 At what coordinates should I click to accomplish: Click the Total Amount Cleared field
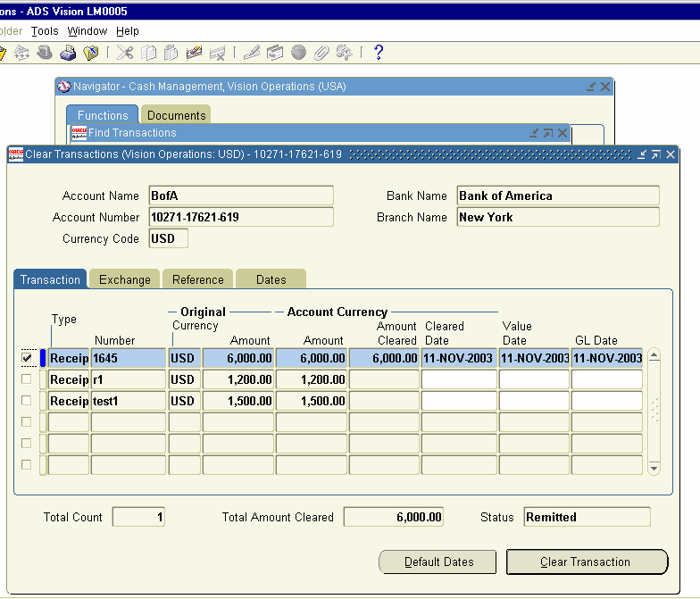coord(393,517)
